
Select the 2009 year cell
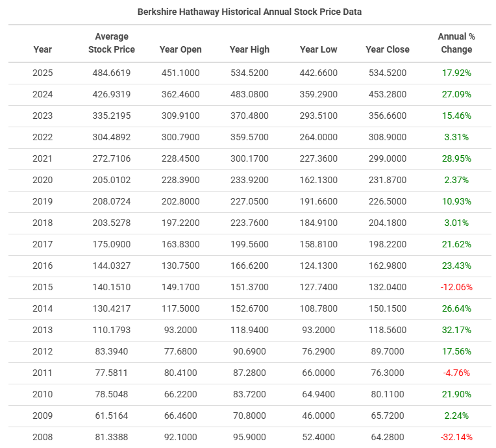coord(43,416)
